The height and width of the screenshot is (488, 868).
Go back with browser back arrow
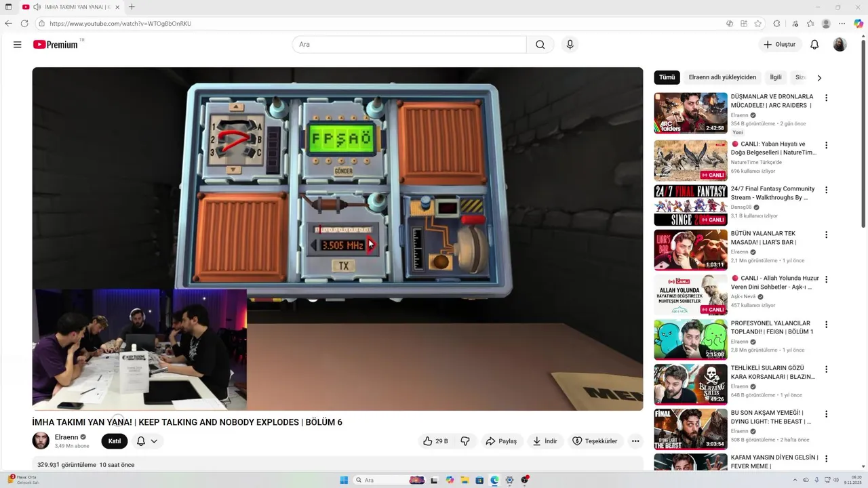pos(8,23)
